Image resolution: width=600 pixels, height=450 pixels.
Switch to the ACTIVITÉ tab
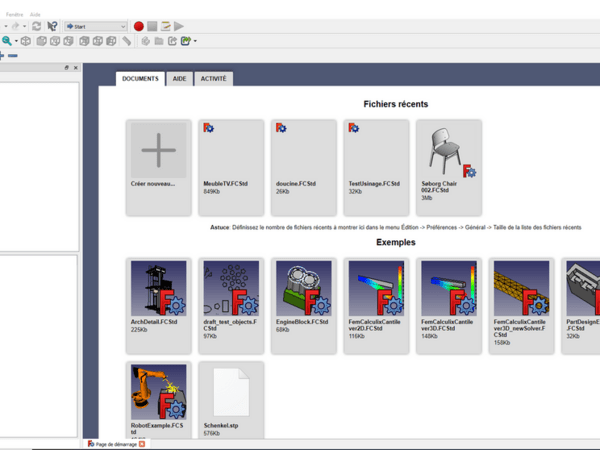(213, 78)
